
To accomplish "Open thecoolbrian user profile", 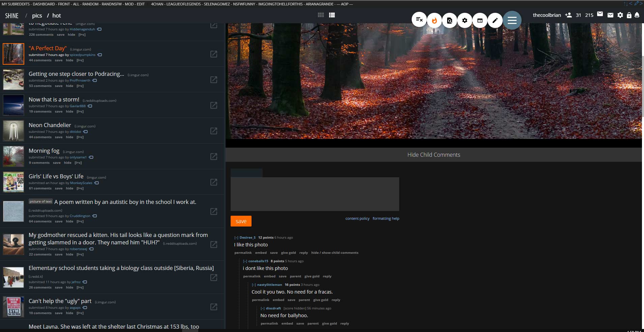I will coord(547,15).
